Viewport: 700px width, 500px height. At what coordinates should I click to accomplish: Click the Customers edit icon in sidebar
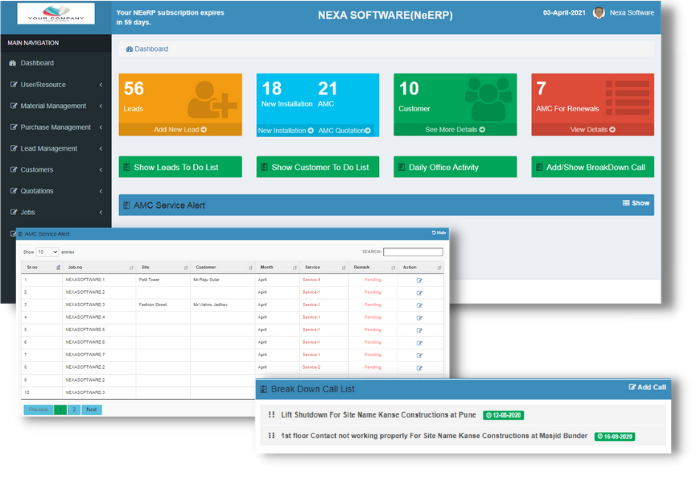coord(13,170)
